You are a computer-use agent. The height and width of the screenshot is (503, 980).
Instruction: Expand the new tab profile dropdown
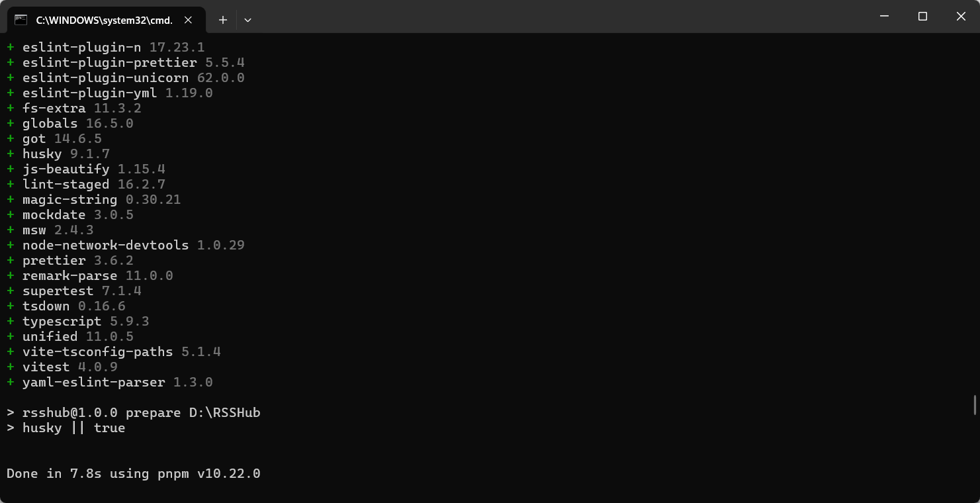coord(247,20)
